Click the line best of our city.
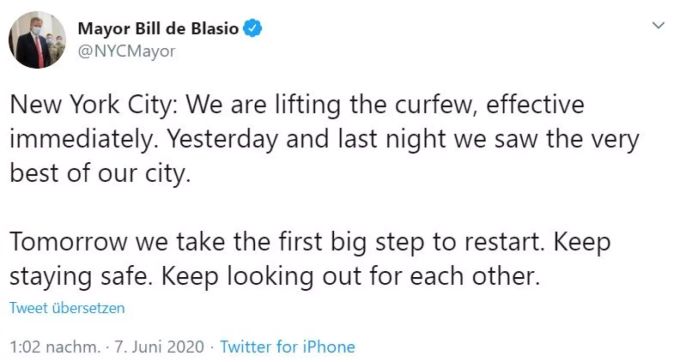680x362 pixels. coord(100,174)
